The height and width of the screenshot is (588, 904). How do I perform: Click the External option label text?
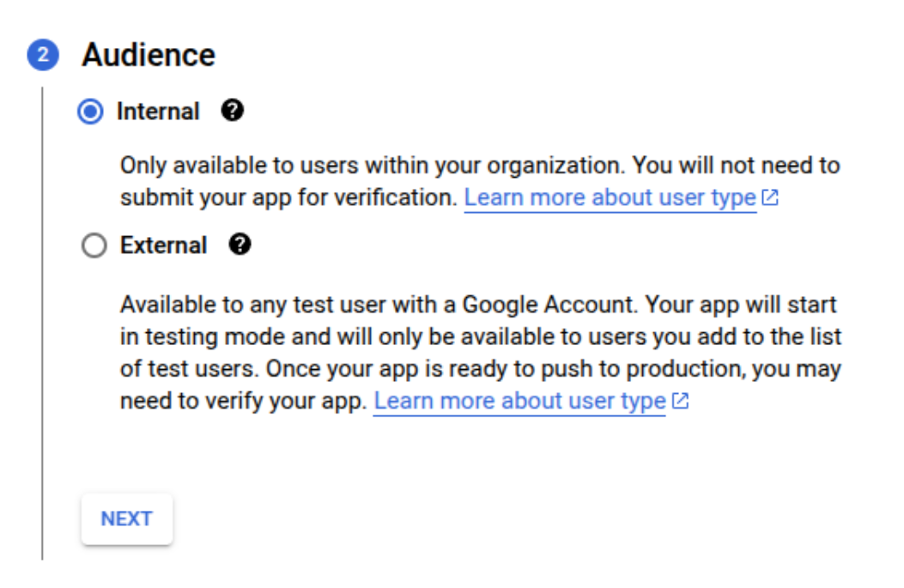click(x=163, y=245)
